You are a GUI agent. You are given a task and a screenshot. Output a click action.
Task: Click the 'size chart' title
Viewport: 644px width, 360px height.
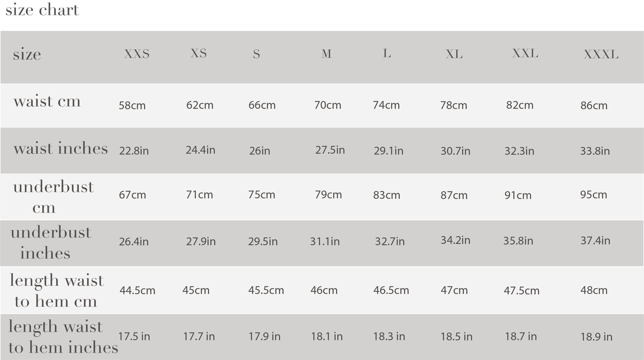[x=42, y=10]
